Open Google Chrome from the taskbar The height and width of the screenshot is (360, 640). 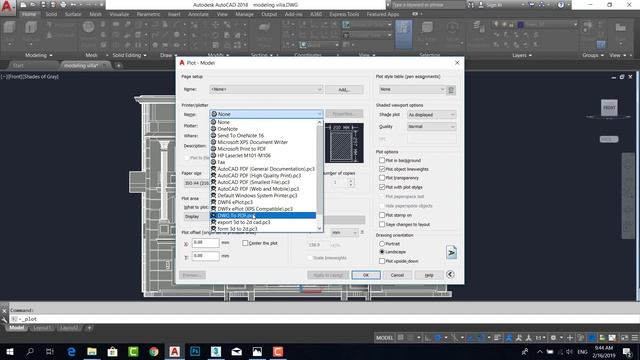(x=153, y=351)
